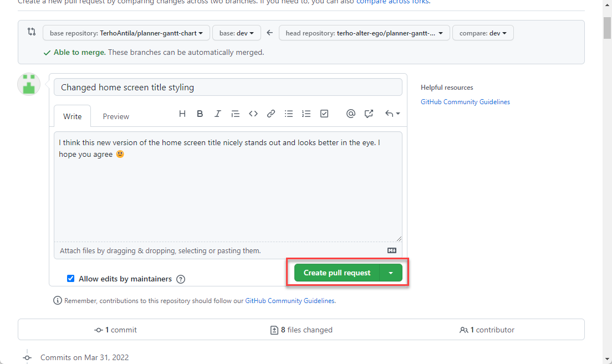Mention a user with @ icon
Screen dimensions: 612x364
point(350,114)
